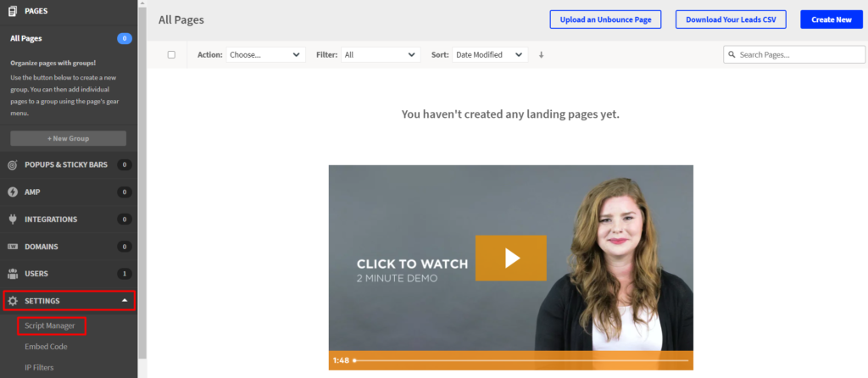868x378 pixels.
Task: Click the Integrations plug icon
Action: [13, 220]
